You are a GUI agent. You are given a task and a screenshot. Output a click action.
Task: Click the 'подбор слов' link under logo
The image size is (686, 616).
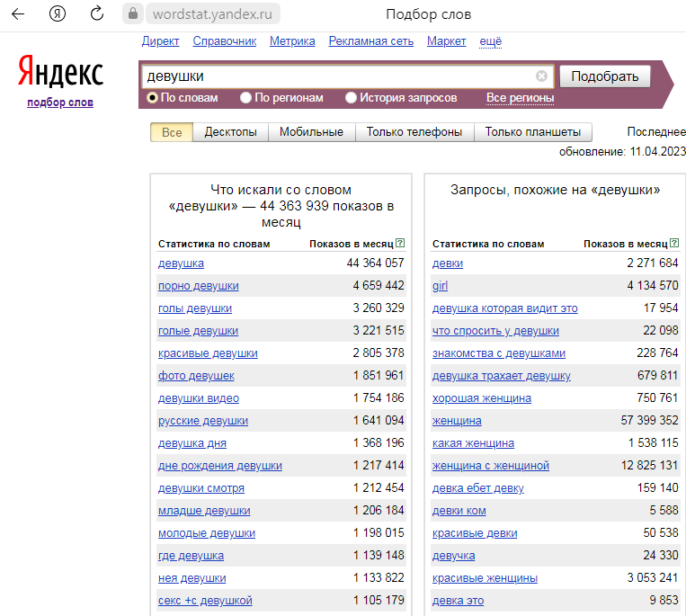(60, 103)
